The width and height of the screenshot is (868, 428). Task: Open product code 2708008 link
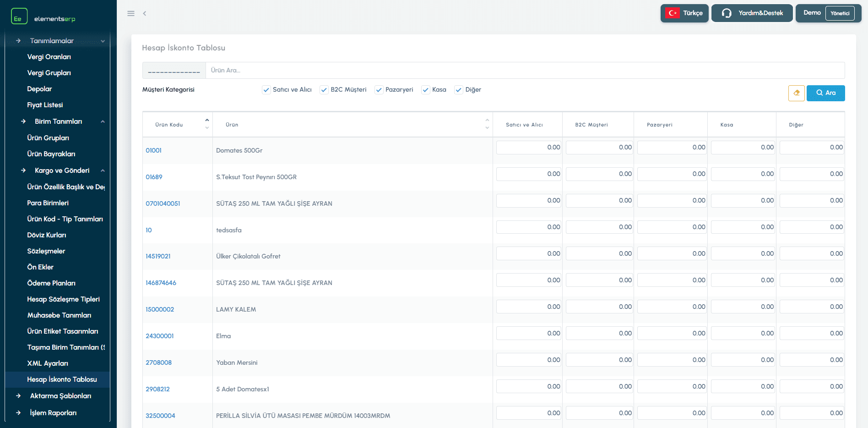159,362
